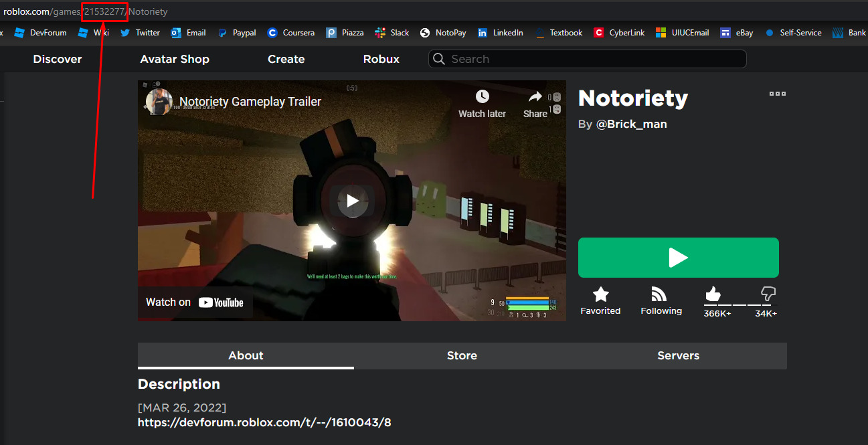Click the 34K+ dislikes count
Screen dimensions: 868x445
click(766, 313)
